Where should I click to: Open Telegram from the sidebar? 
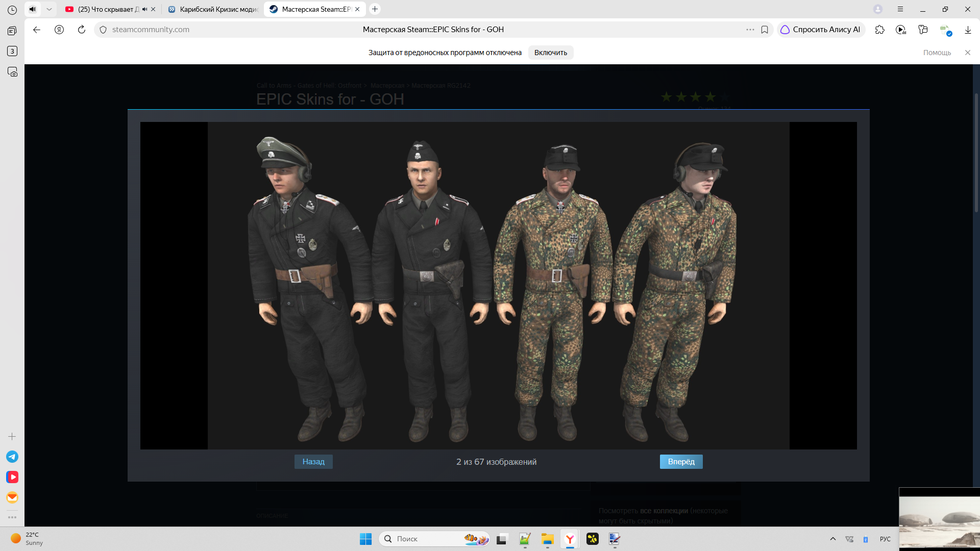12,457
